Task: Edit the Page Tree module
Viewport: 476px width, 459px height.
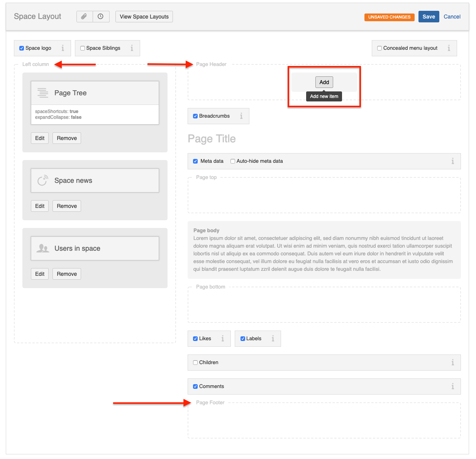Action: [x=40, y=138]
